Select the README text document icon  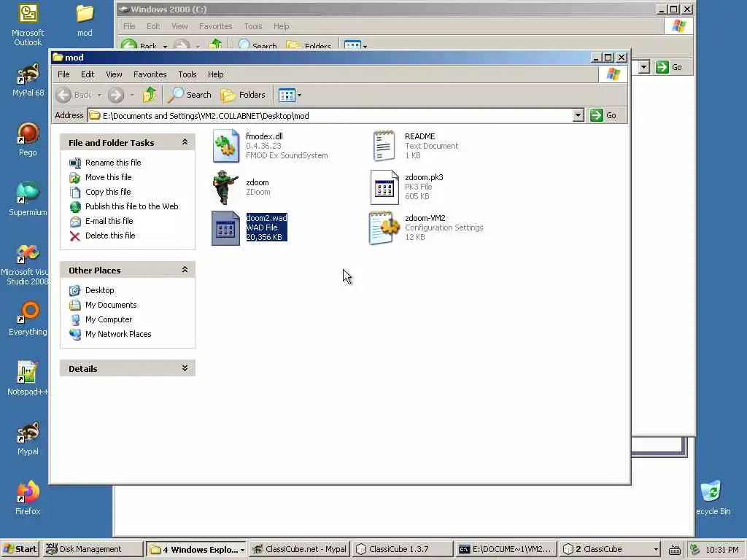point(384,146)
